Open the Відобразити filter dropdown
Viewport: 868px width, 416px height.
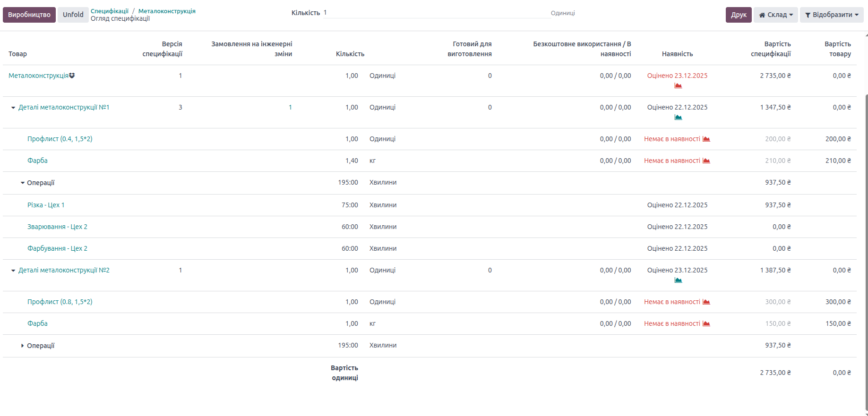click(831, 15)
